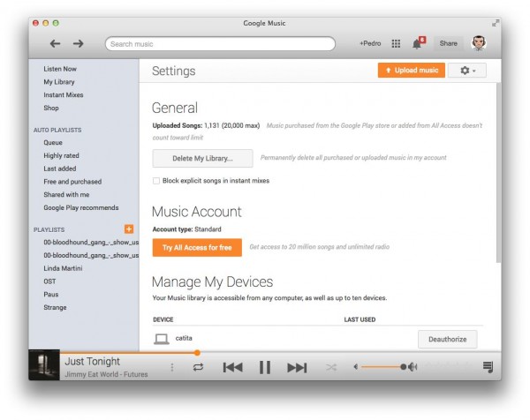The width and height of the screenshot is (530, 420).
Task: Open Free and purchased playlist
Action: point(72,182)
